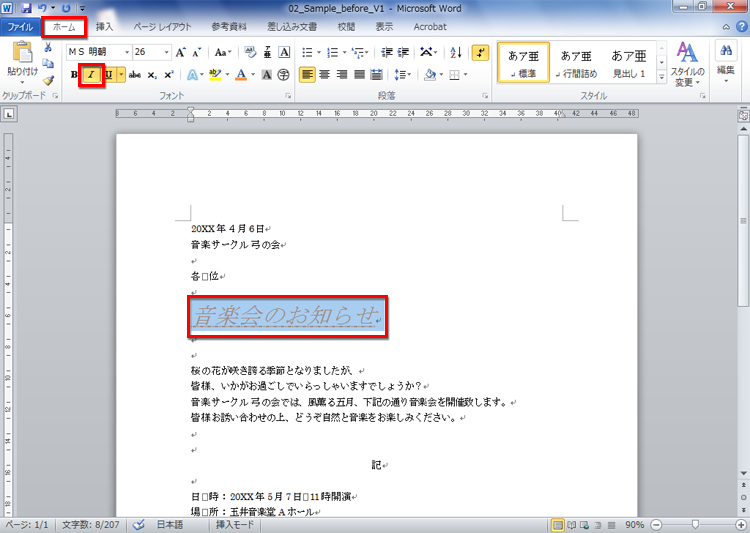Image resolution: width=750 pixels, height=533 pixels.
Task: Click 日本語 language in status bar
Action: pos(170,525)
